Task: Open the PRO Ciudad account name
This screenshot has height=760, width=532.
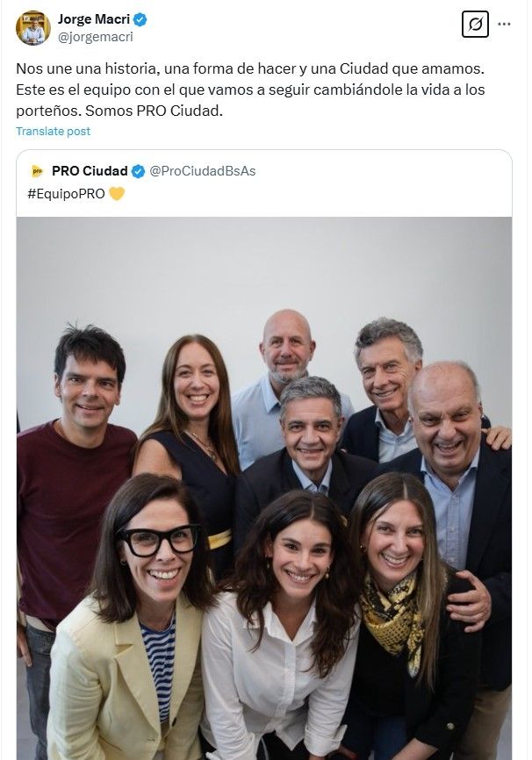Action: [90, 170]
